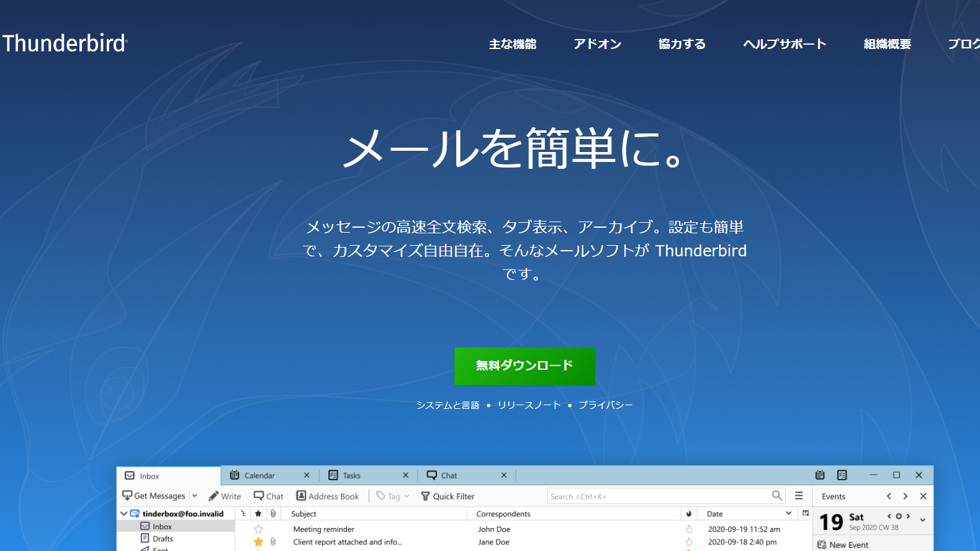The image size is (980, 551).
Task: Sort by the attachment column header
Action: tap(273, 514)
